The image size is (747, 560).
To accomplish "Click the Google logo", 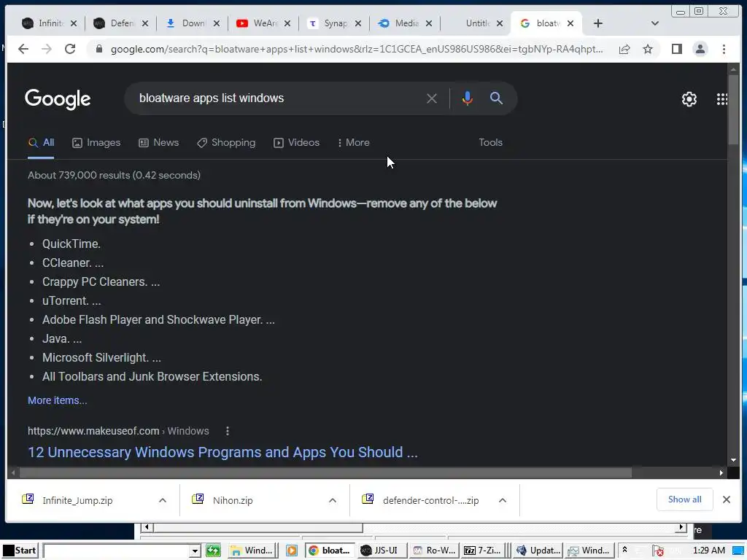I will 58,99.
